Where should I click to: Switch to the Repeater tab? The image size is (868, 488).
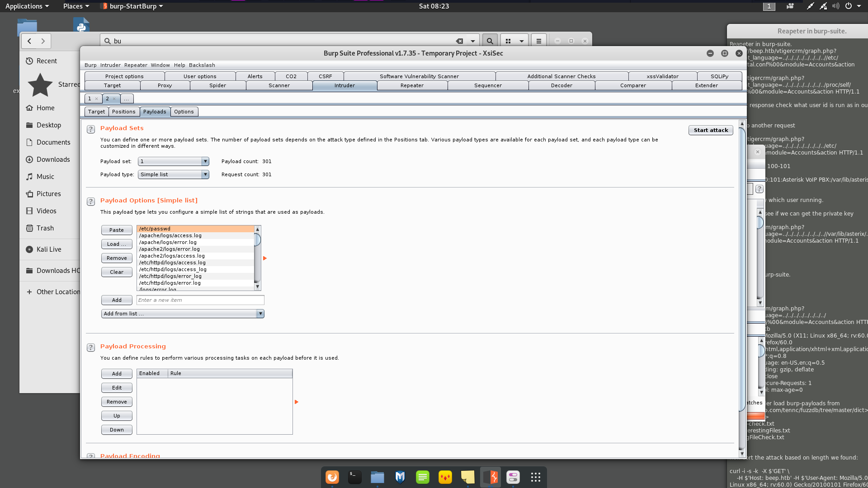[412, 85]
